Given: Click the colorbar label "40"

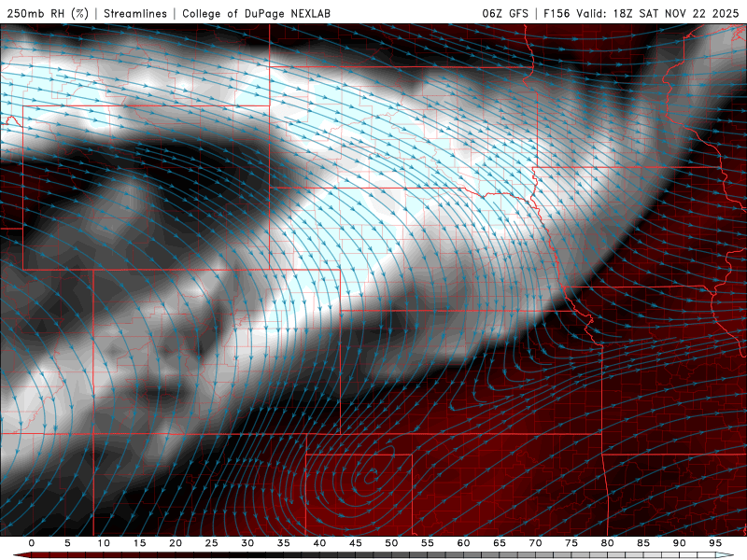Looking at the screenshot, I should pyautogui.click(x=319, y=543).
